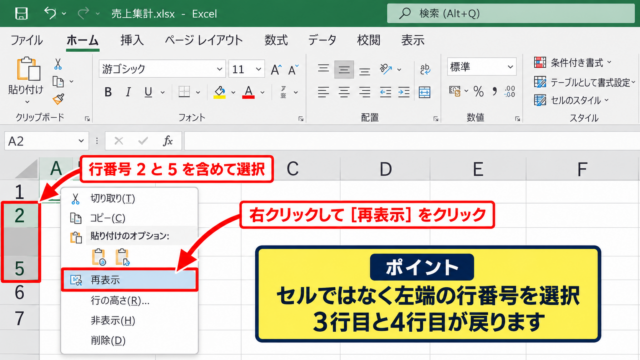Switch to the 挿入 tab
This screenshot has width=640, height=360.
coord(132,40)
